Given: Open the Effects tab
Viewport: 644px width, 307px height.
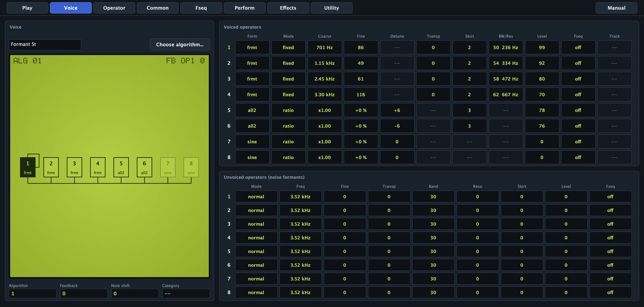Looking at the screenshot, I should click(288, 8).
